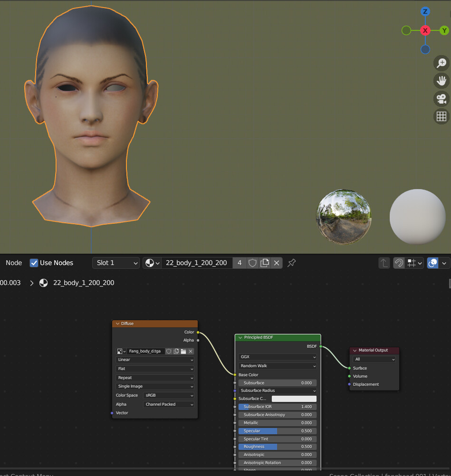Open the sRGB Color Space dropdown
This screenshot has width=451, height=476.
pyautogui.click(x=169, y=396)
